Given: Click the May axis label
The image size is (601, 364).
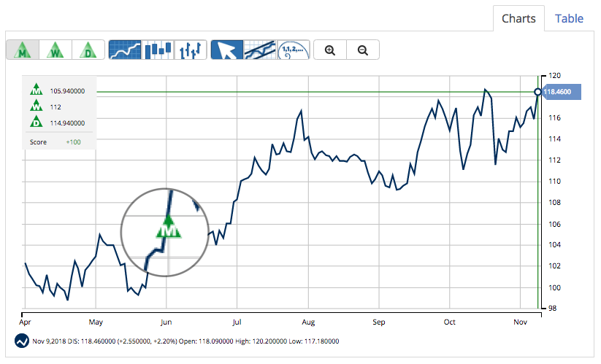Looking at the screenshot, I should tap(96, 322).
